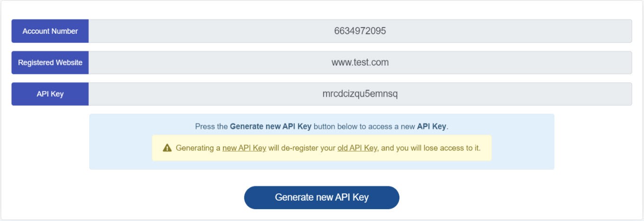Click empty area of Account Number field right side
Image resolution: width=644 pixels, height=221 pixels.
[x=521, y=31]
